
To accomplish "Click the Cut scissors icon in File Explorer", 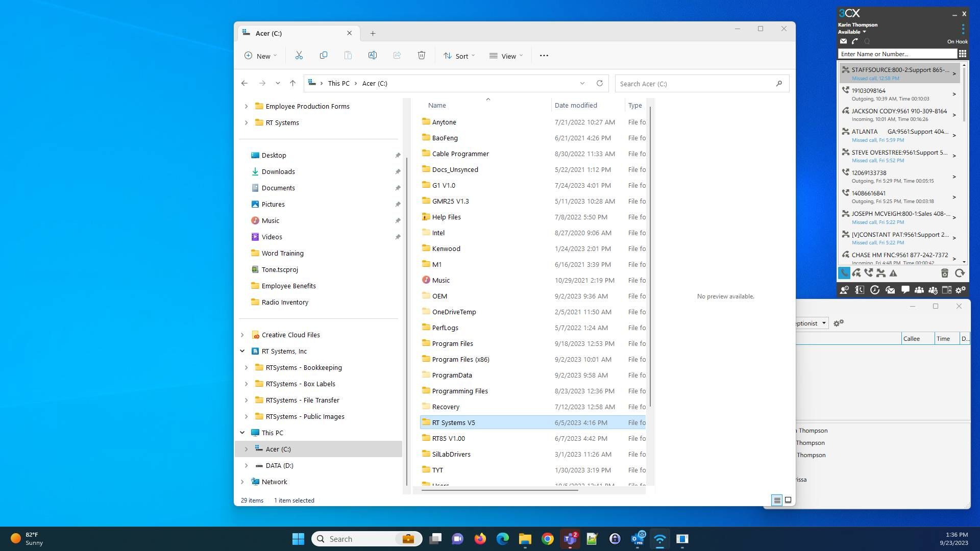I will pyautogui.click(x=299, y=56).
